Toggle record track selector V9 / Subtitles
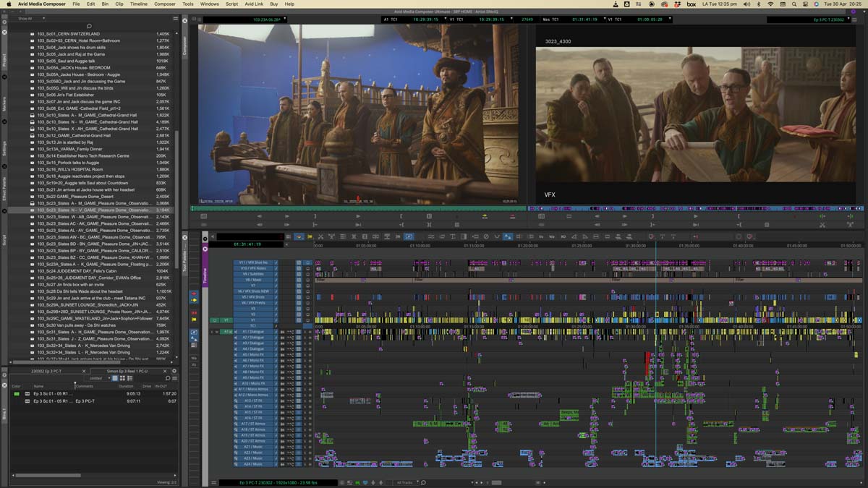 [254, 274]
